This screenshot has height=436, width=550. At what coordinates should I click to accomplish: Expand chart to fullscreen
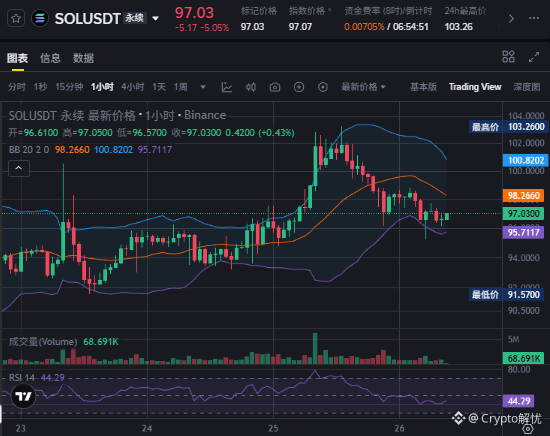click(534, 57)
